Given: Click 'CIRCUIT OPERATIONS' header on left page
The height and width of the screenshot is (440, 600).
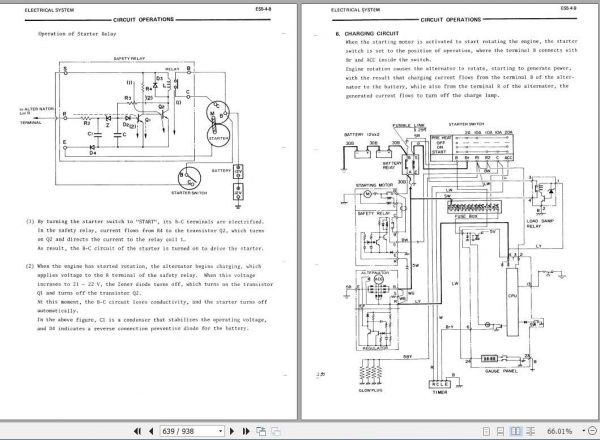Looking at the screenshot, I should click(x=143, y=19).
